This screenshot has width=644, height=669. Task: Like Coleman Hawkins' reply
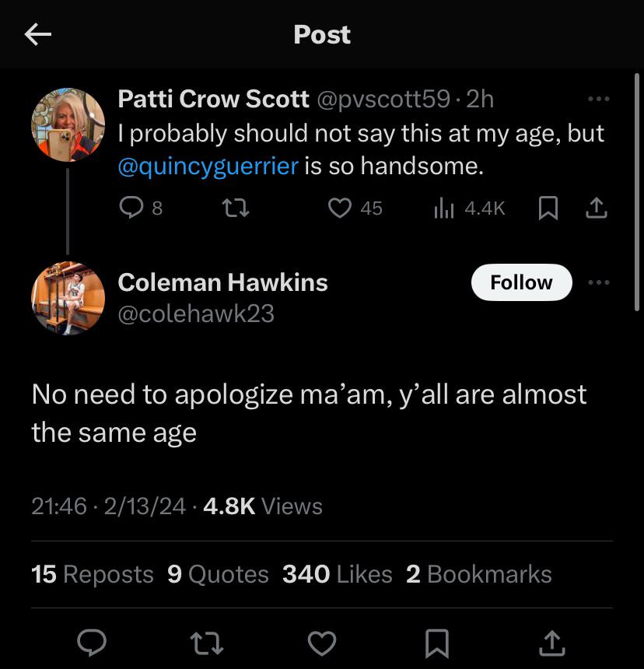pos(322,643)
